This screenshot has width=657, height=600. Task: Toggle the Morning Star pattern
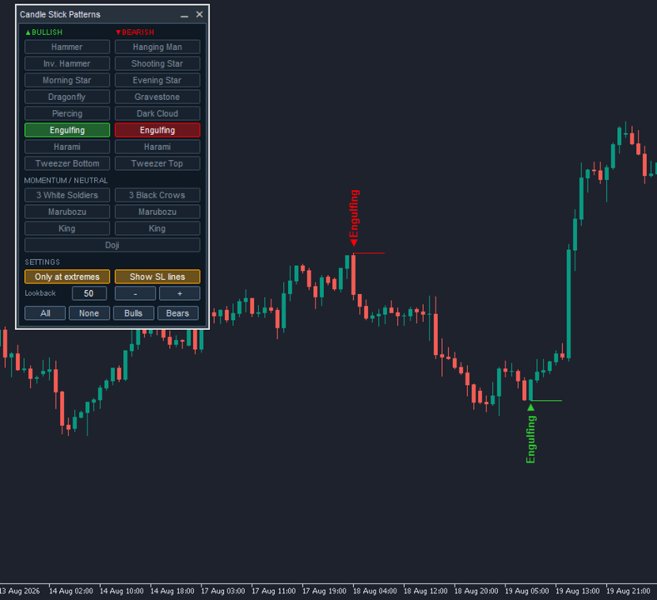pyautogui.click(x=67, y=80)
